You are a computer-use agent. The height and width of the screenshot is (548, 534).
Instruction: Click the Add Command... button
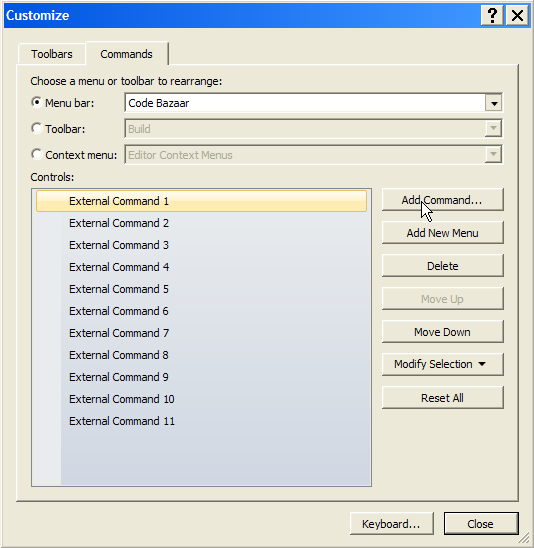coord(442,200)
